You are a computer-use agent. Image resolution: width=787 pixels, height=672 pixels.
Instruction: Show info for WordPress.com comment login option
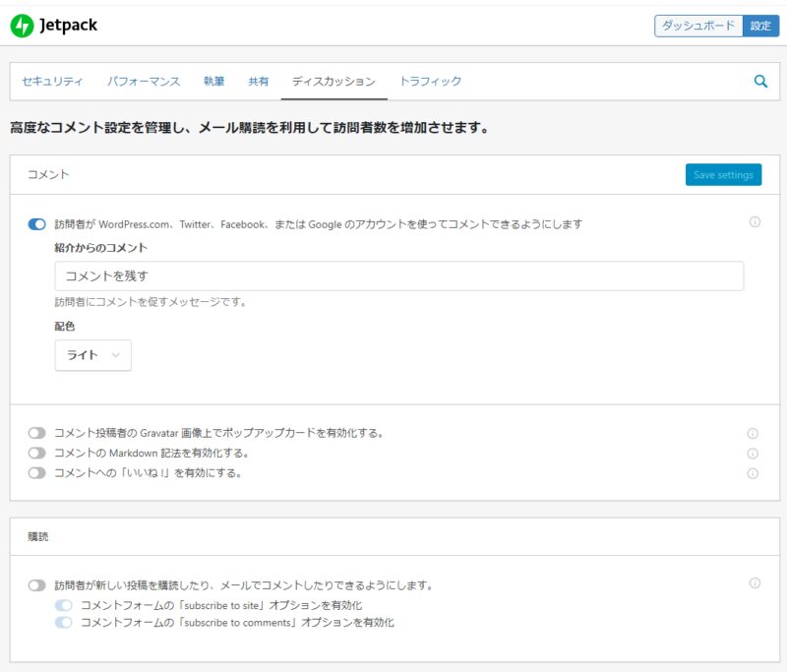click(755, 221)
